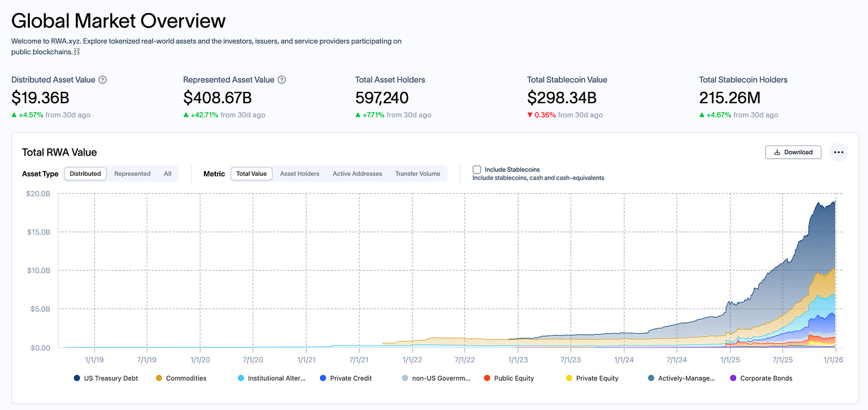
Task: Open info icon next to Distributed Asset Value
Action: [103, 80]
